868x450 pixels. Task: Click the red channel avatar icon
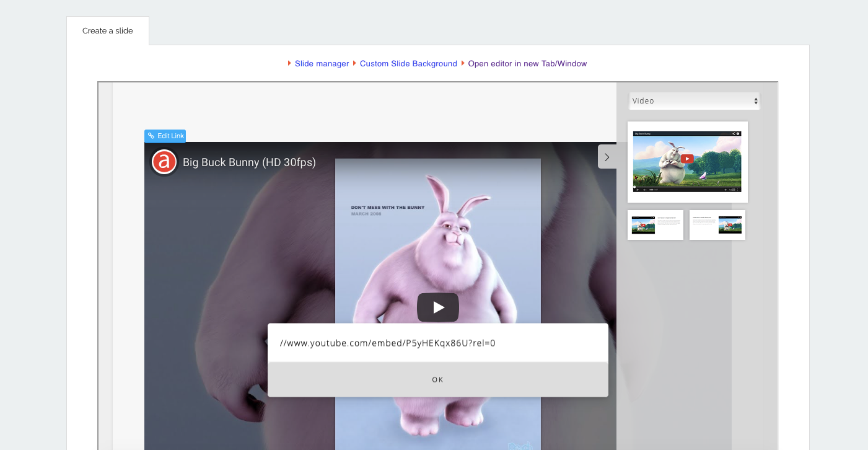click(164, 162)
